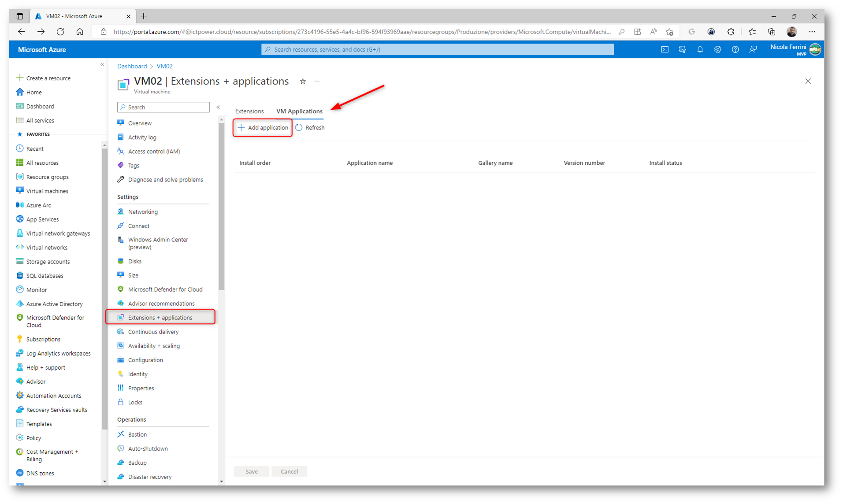
Task: Collapse the VM resource menu with chevrons
Action: click(x=218, y=107)
